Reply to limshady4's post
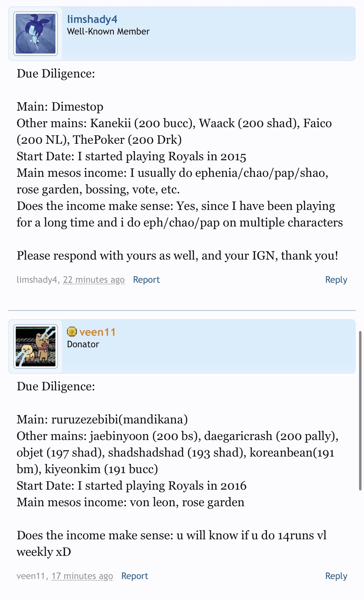 (336, 280)
